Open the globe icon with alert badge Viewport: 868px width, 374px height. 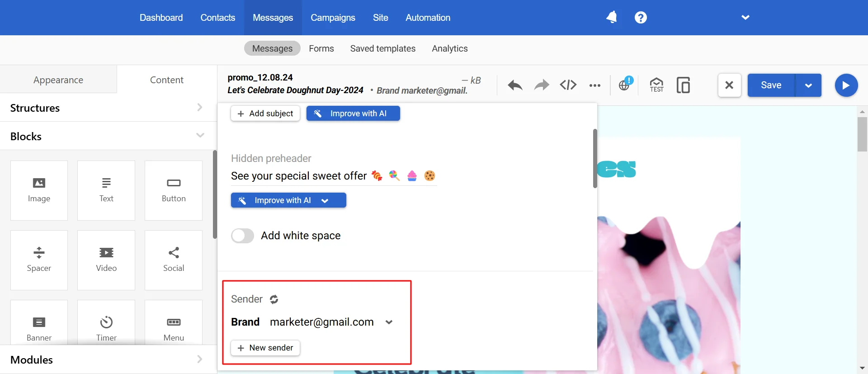pos(625,84)
